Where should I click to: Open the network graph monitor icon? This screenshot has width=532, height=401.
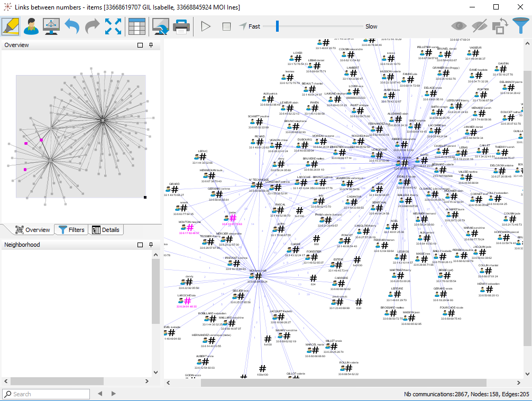(x=51, y=26)
